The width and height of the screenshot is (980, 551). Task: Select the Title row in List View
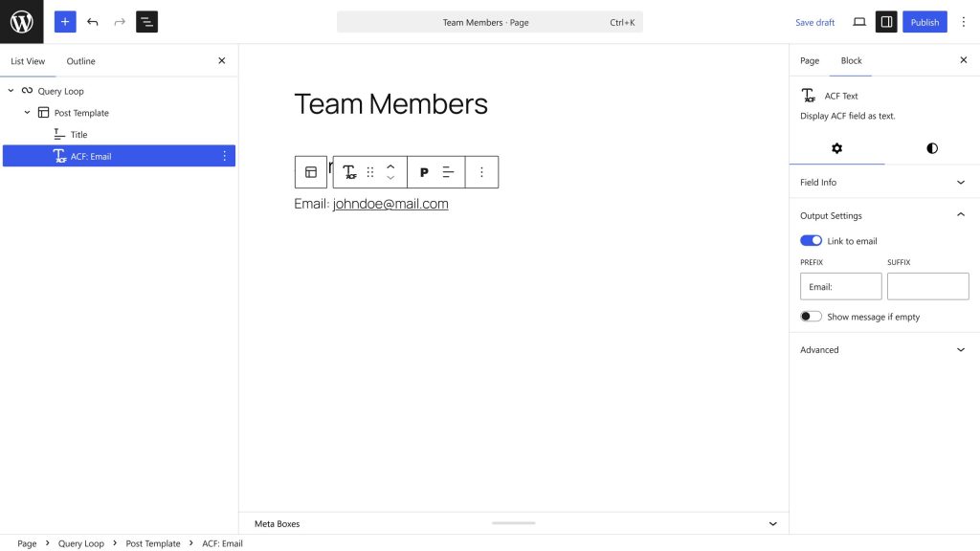(x=119, y=134)
